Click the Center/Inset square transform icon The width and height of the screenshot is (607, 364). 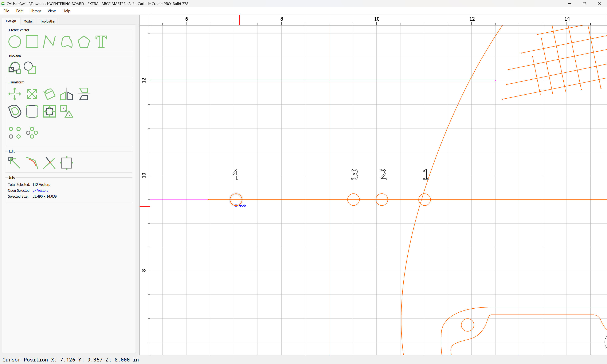coord(49,111)
